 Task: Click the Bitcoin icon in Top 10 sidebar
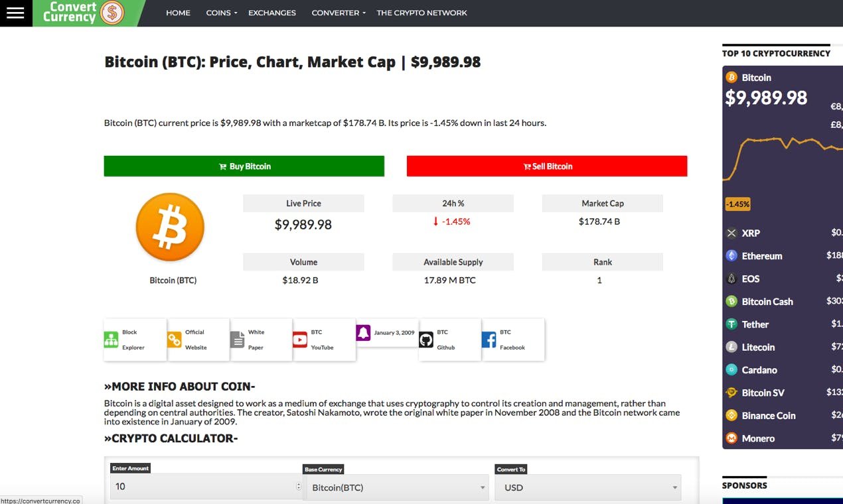click(x=731, y=78)
